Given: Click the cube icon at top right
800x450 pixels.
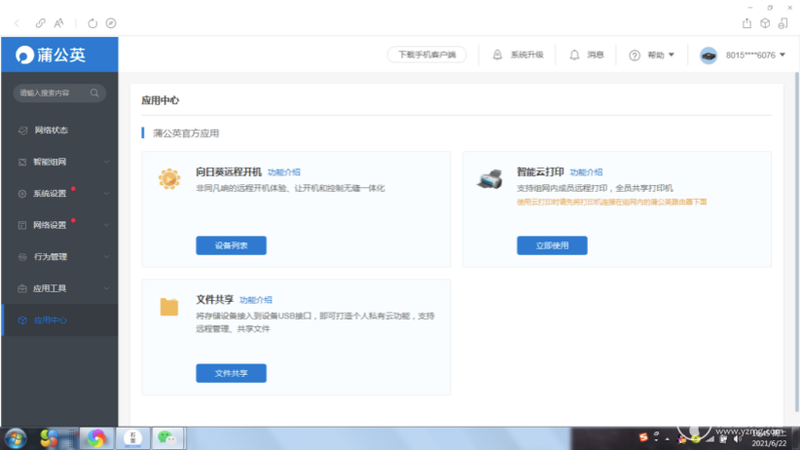Looking at the screenshot, I should (765, 23).
